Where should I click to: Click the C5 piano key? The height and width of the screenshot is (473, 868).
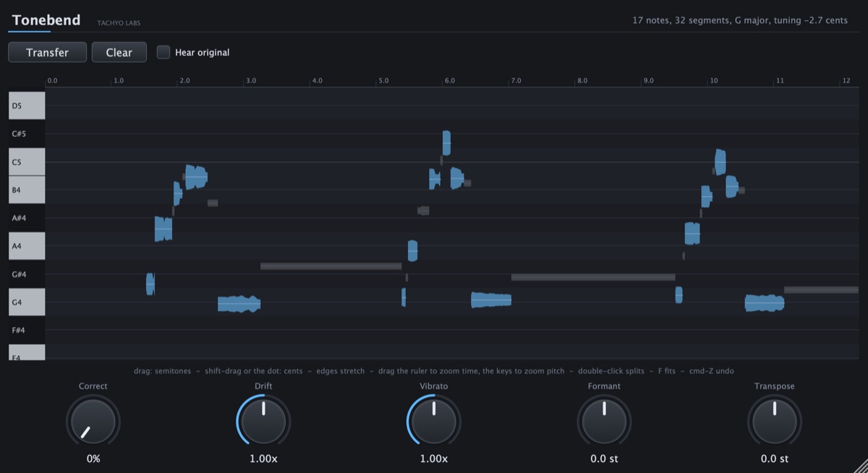click(27, 162)
